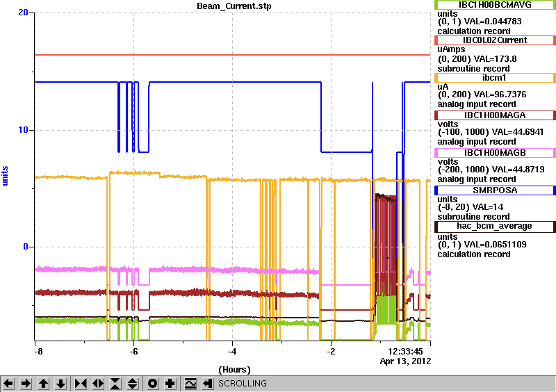Select the IBC0L02Current legend entry
The image size is (556, 392).
495,40
